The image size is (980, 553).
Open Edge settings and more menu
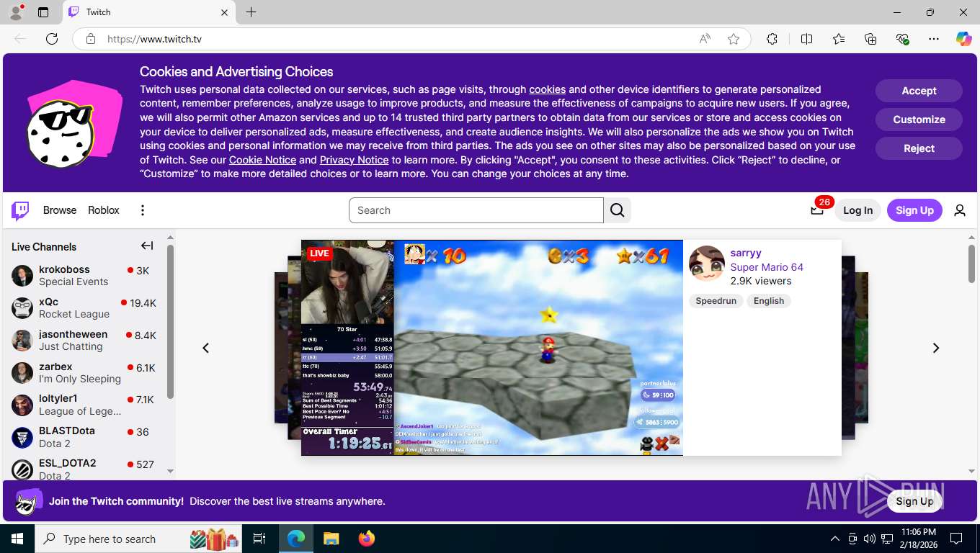[x=934, y=39]
